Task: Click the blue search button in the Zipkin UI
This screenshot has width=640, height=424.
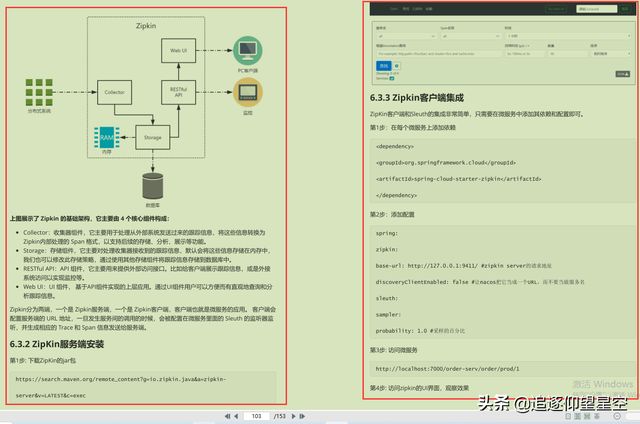Action: [384, 66]
